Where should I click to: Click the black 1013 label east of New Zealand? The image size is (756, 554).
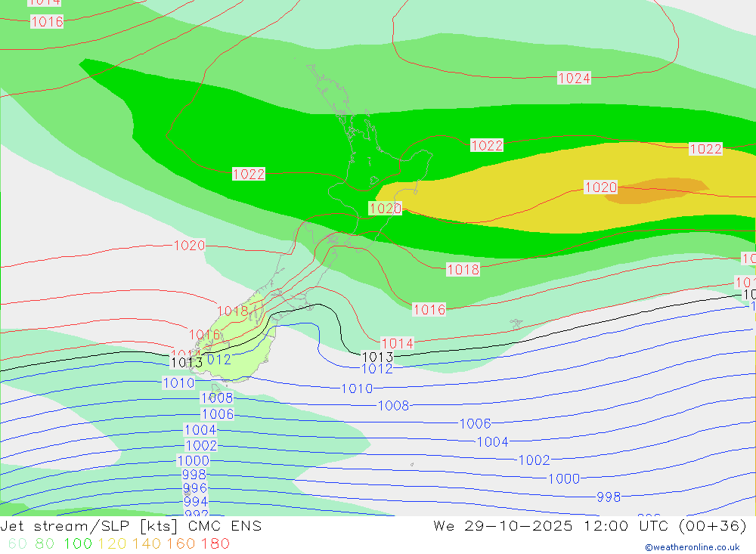[x=377, y=357]
